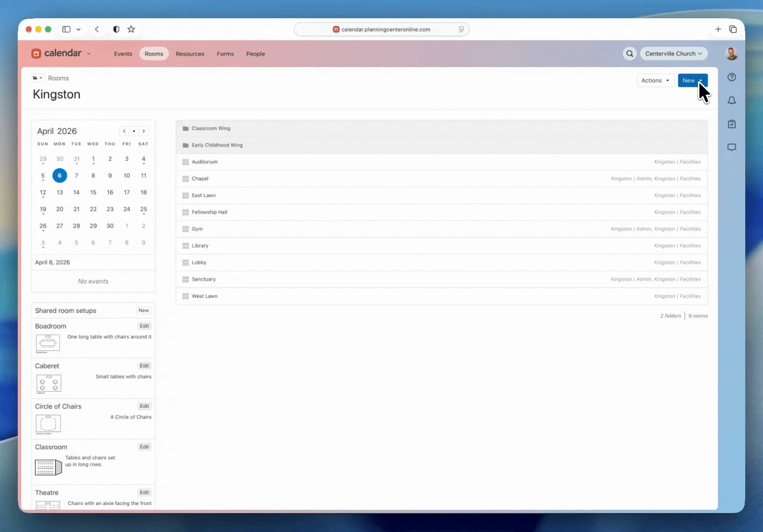Open the Classroom Wing folder

[211, 129]
